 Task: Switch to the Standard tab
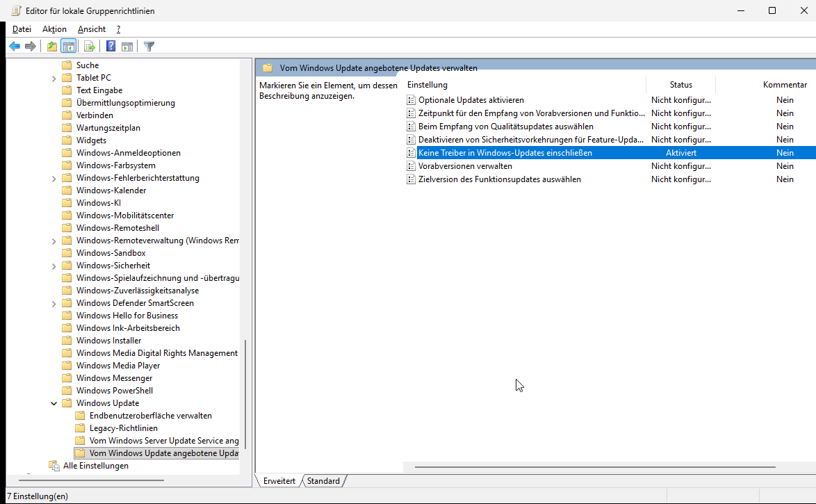point(323,480)
